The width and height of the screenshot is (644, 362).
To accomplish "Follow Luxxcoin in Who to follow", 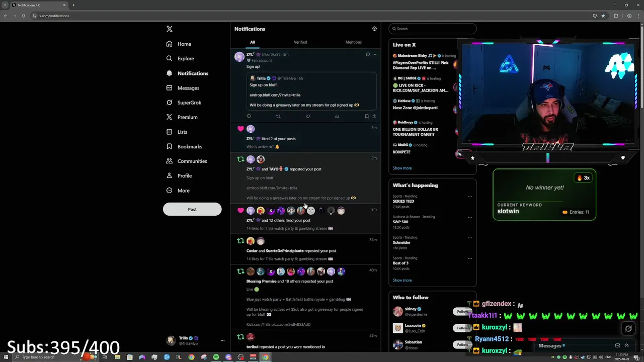I will [x=462, y=328].
